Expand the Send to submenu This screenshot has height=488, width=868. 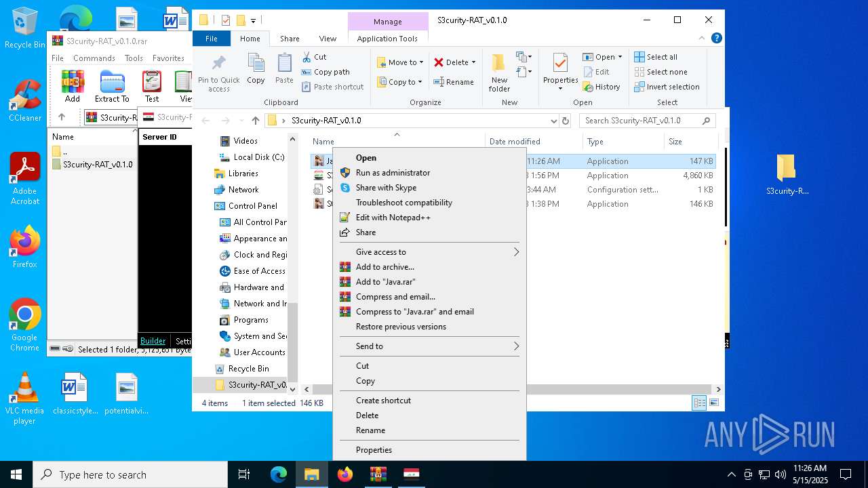pyautogui.click(x=429, y=346)
